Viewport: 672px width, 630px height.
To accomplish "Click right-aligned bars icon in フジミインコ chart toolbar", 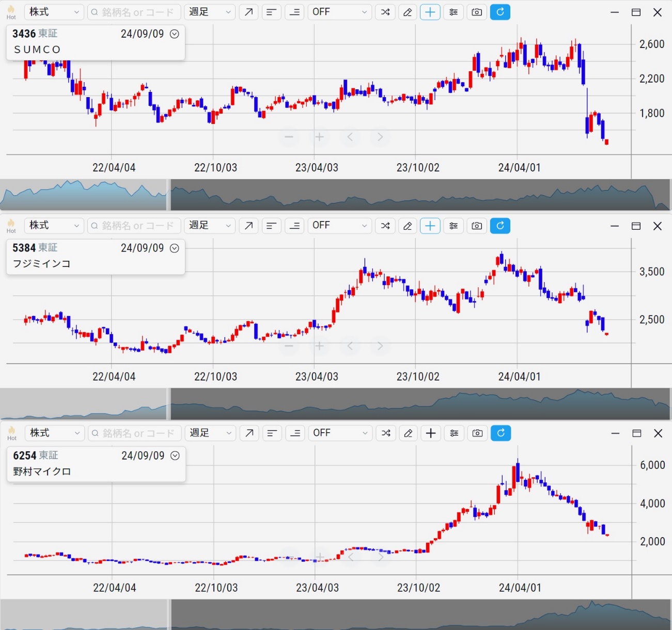I will click(294, 226).
